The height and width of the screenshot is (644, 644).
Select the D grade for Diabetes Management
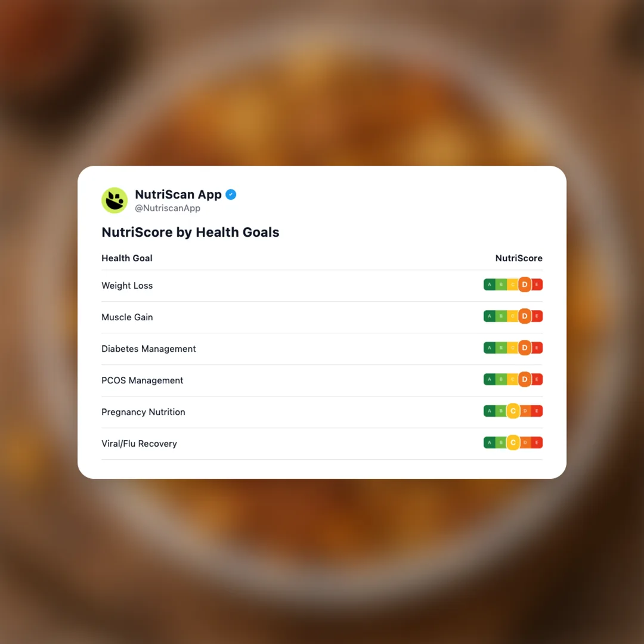click(x=524, y=348)
